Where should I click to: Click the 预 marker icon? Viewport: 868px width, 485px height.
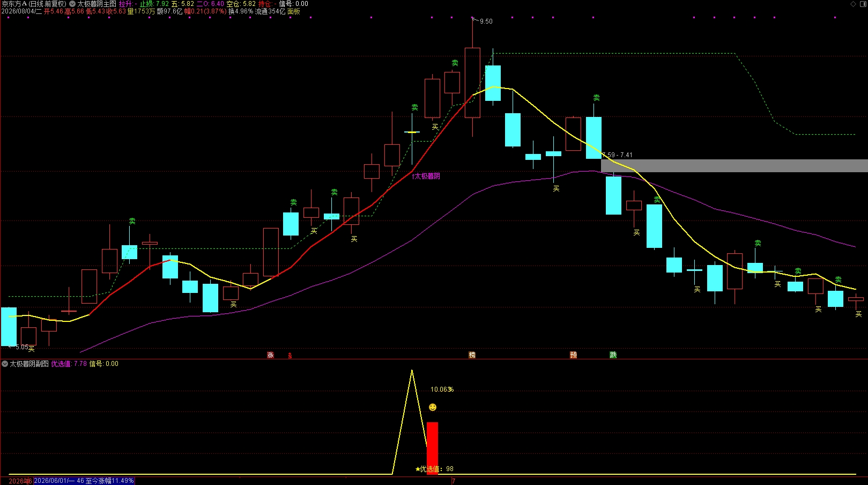(x=574, y=355)
